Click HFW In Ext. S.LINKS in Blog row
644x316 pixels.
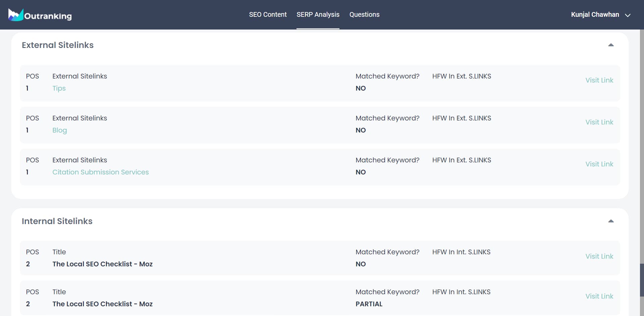click(462, 118)
